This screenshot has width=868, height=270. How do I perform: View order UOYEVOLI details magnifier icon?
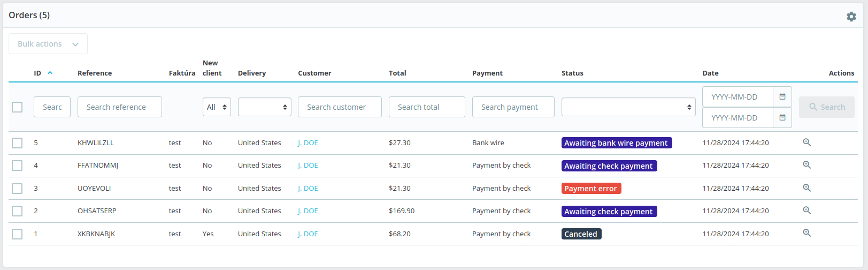[806, 188]
